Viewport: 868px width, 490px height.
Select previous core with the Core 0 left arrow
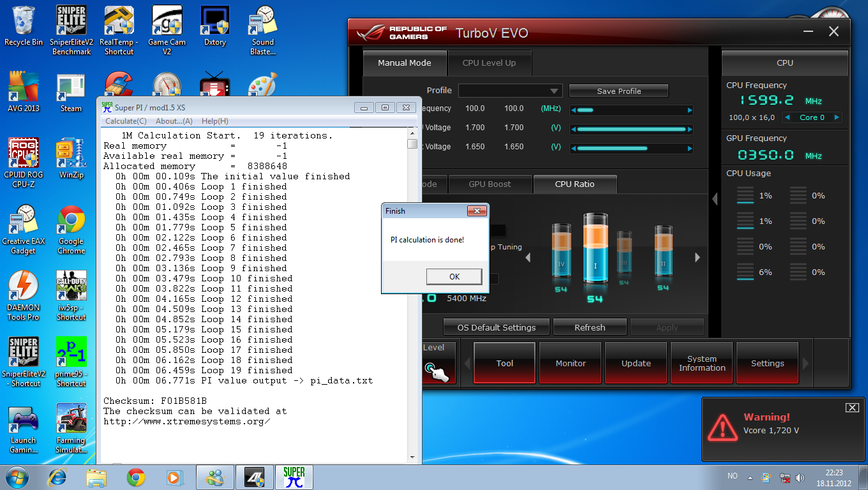(x=788, y=117)
